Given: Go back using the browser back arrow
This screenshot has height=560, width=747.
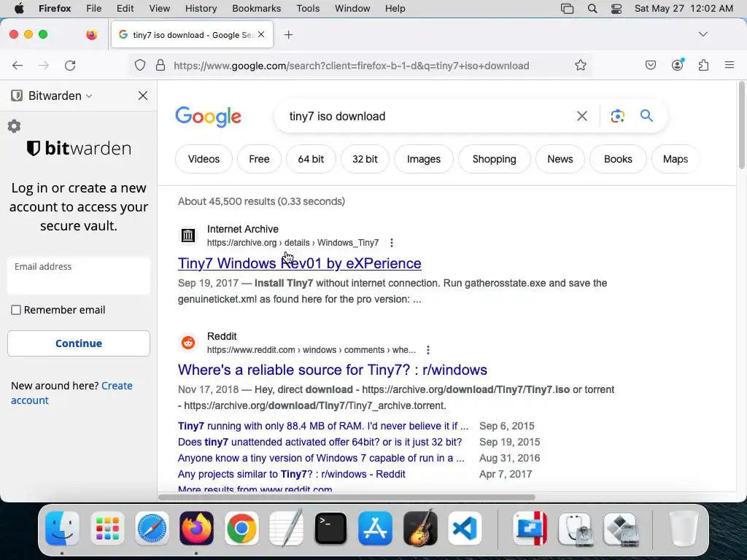Looking at the screenshot, I should click(18, 65).
